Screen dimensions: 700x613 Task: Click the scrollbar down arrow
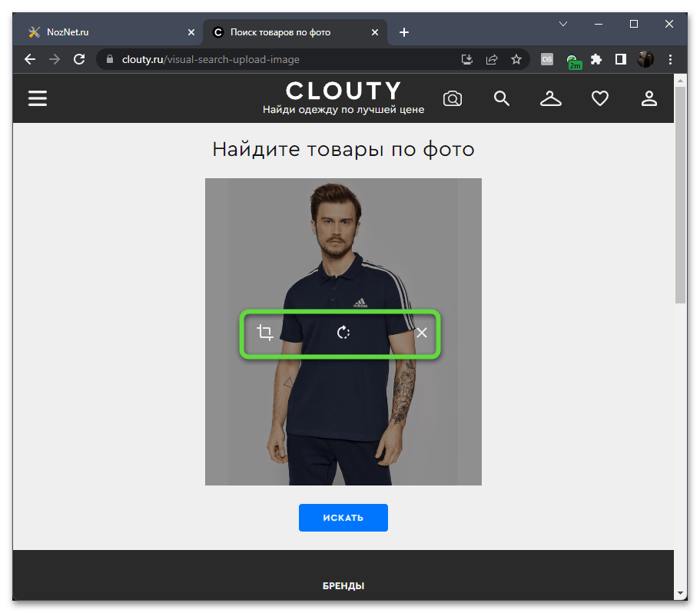[x=680, y=593]
